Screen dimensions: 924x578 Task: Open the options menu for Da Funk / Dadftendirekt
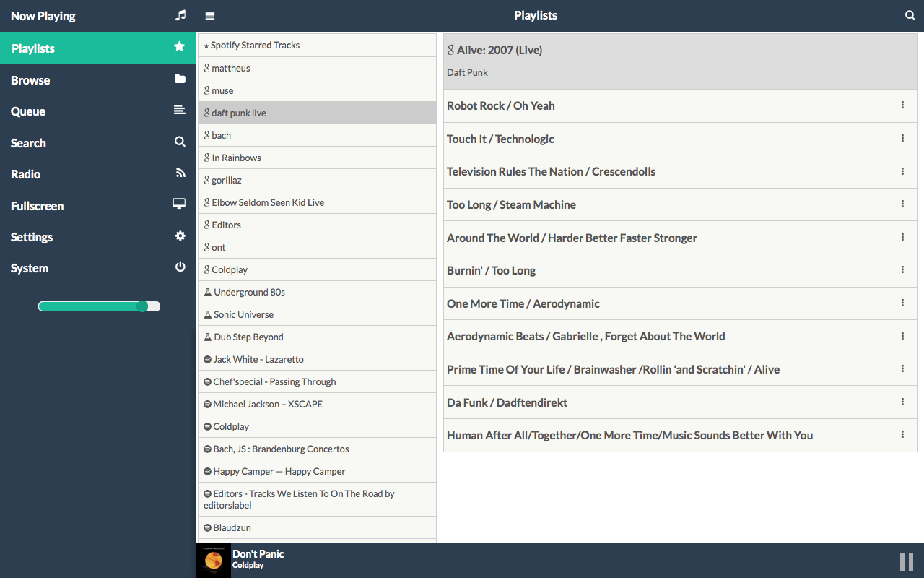coord(902,402)
